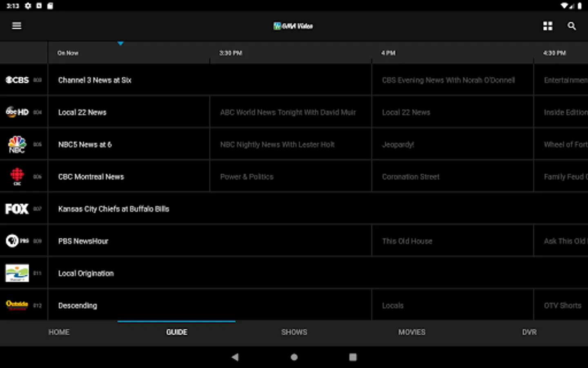The image size is (588, 368).
Task: Select the CBS channel logo
Action: point(17,80)
